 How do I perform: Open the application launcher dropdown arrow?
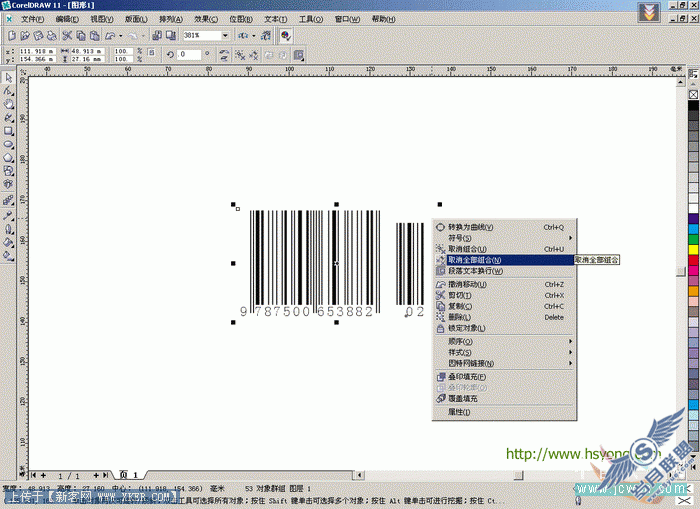pyautogui.click(x=254, y=36)
